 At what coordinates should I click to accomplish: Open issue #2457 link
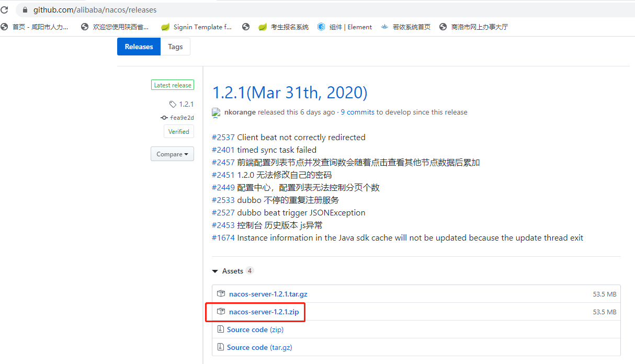point(223,163)
